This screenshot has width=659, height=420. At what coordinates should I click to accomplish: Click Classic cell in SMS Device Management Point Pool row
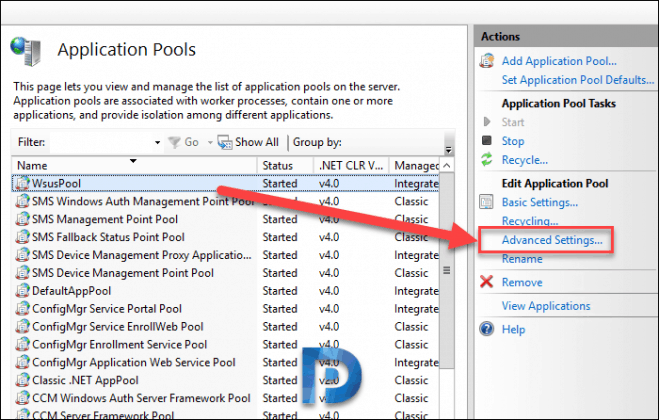(x=411, y=273)
